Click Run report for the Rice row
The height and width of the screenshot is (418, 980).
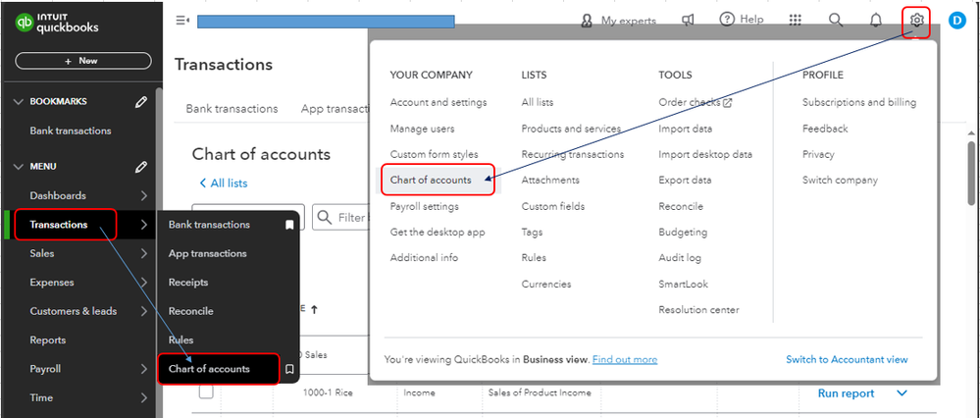point(846,393)
